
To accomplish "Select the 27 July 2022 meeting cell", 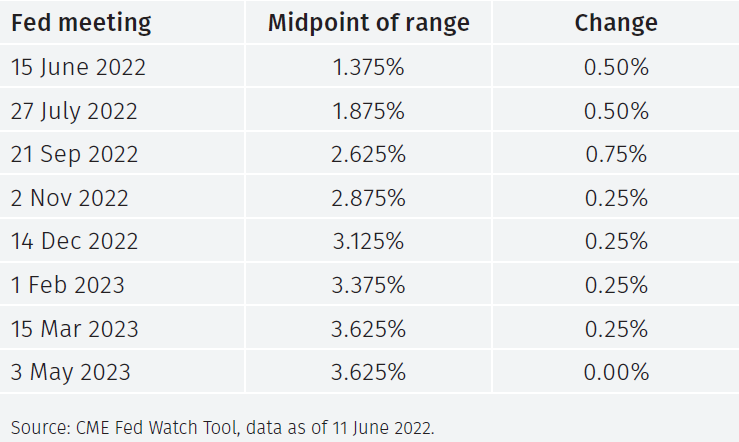I will 75,111.
